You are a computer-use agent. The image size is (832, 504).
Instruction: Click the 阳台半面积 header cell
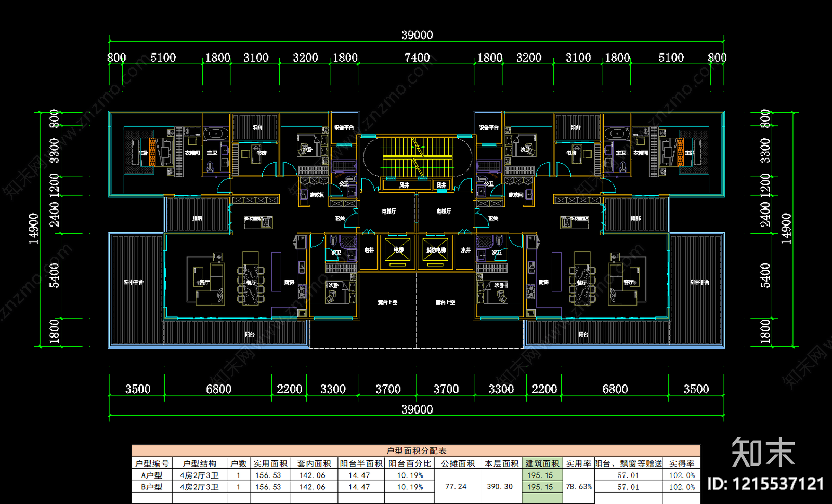pos(361,463)
